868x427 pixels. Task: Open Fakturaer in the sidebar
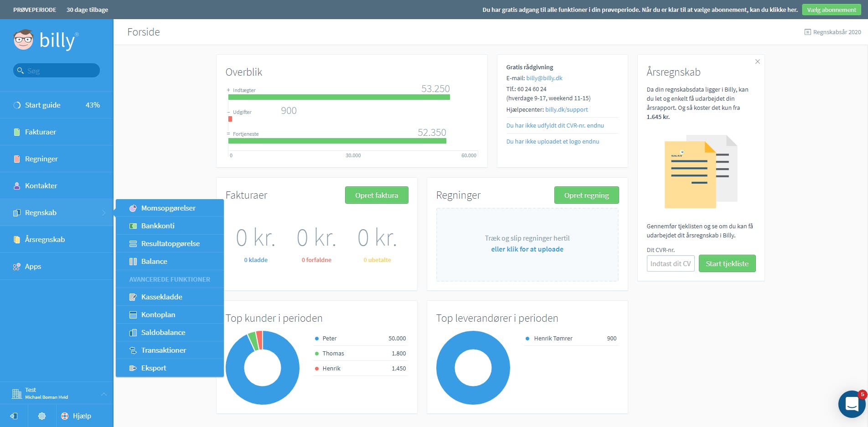(x=41, y=132)
